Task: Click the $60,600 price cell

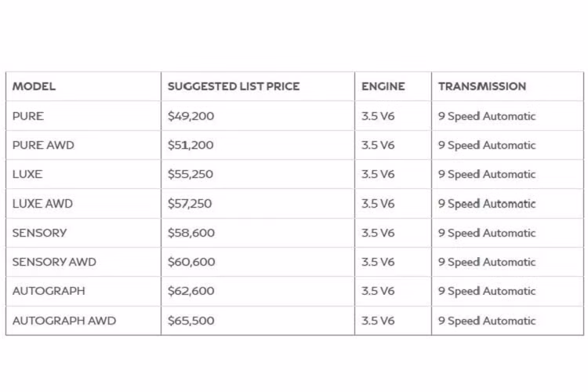Action: tap(191, 262)
